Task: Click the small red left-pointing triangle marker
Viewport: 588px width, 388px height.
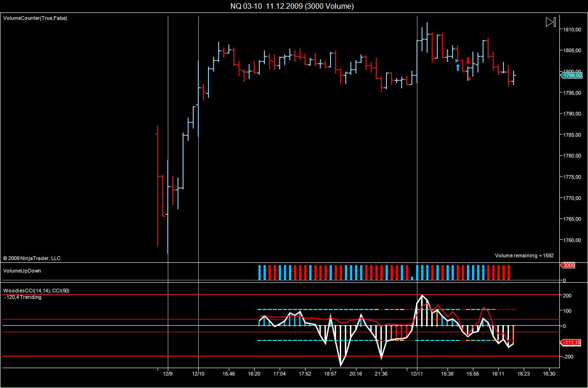Action: [x=469, y=79]
